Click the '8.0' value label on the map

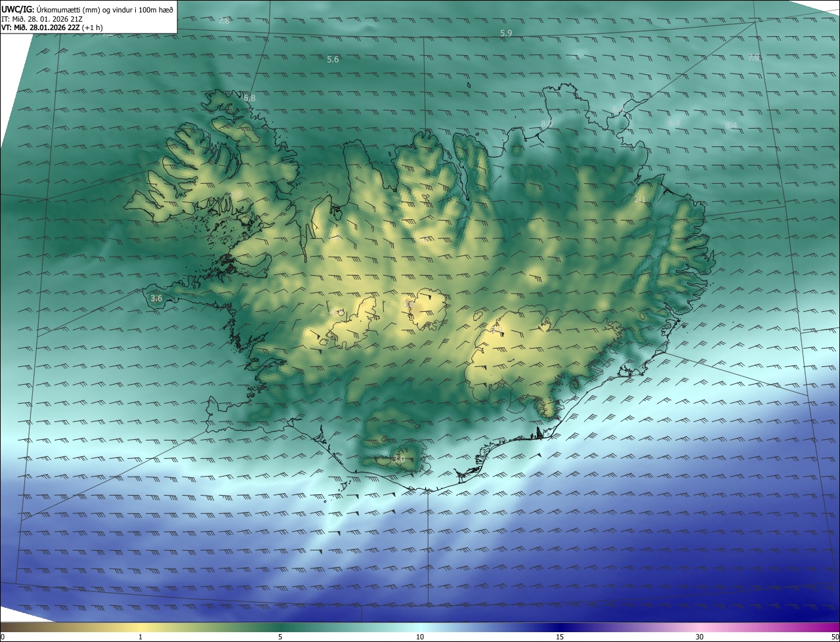(547, 123)
